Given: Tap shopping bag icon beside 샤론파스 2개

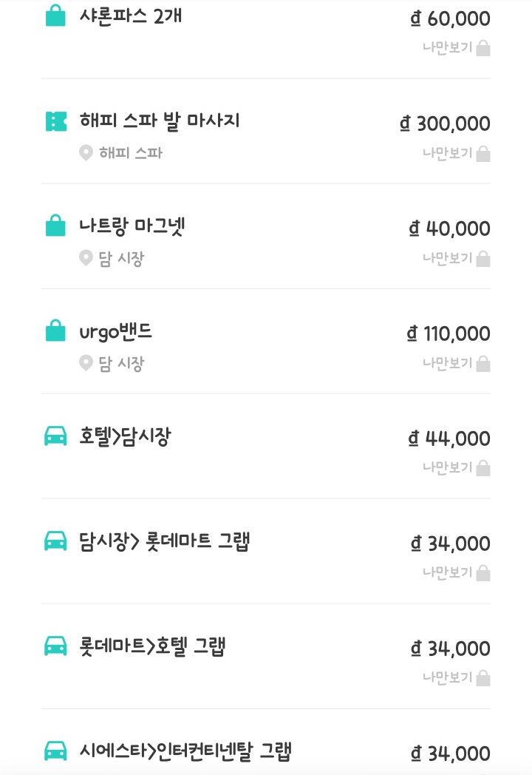Looking at the screenshot, I should [55, 16].
